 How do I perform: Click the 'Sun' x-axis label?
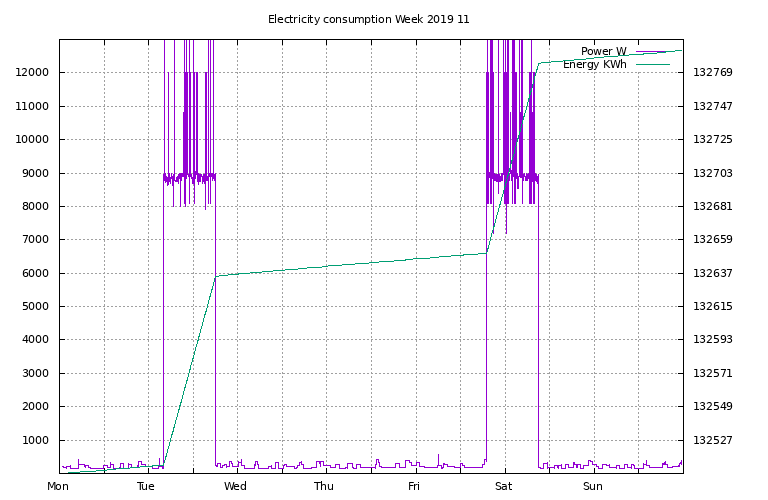click(x=593, y=486)
